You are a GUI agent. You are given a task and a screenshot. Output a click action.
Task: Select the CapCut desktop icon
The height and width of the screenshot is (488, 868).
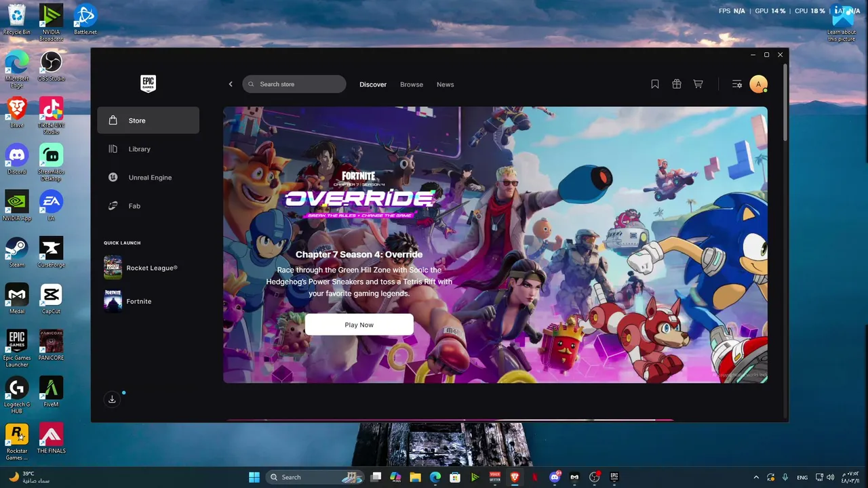(51, 299)
